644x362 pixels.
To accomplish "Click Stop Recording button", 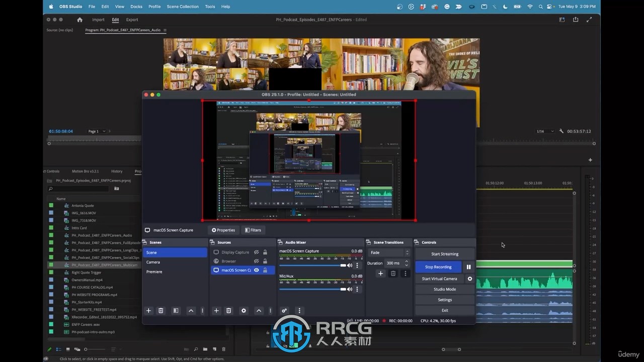I will coord(438,267).
